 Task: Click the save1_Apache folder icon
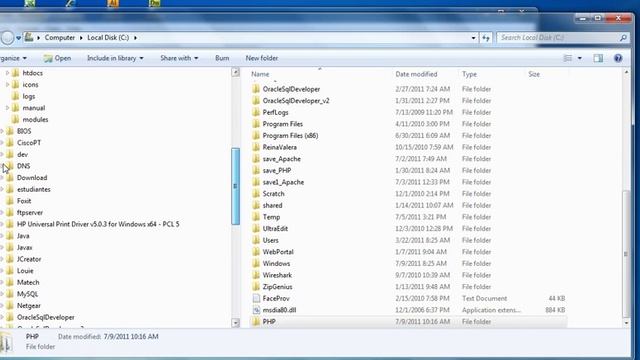tap(256, 182)
